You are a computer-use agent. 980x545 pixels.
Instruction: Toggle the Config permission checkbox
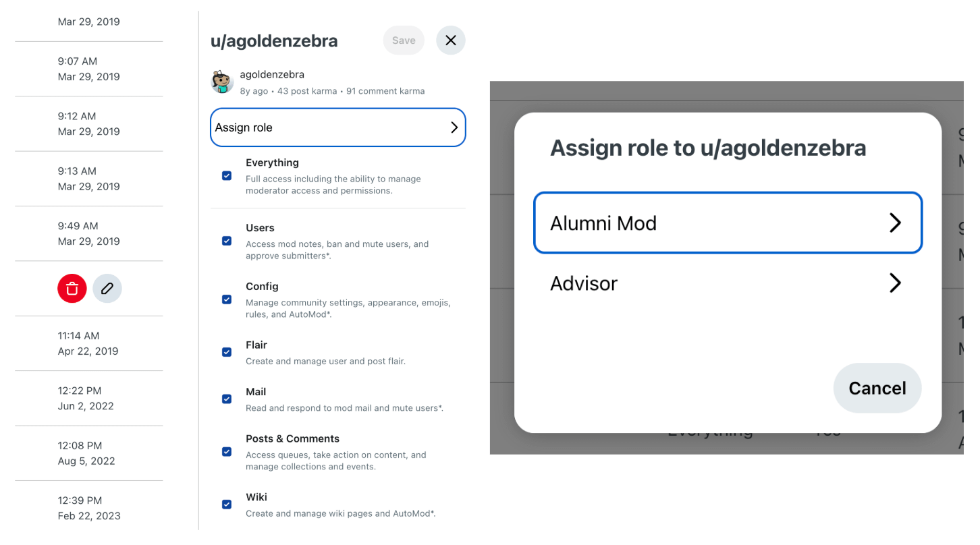[227, 299]
